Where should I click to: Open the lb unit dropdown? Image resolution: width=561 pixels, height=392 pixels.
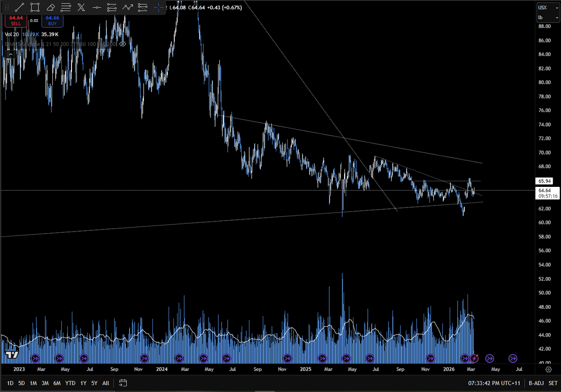click(x=547, y=17)
